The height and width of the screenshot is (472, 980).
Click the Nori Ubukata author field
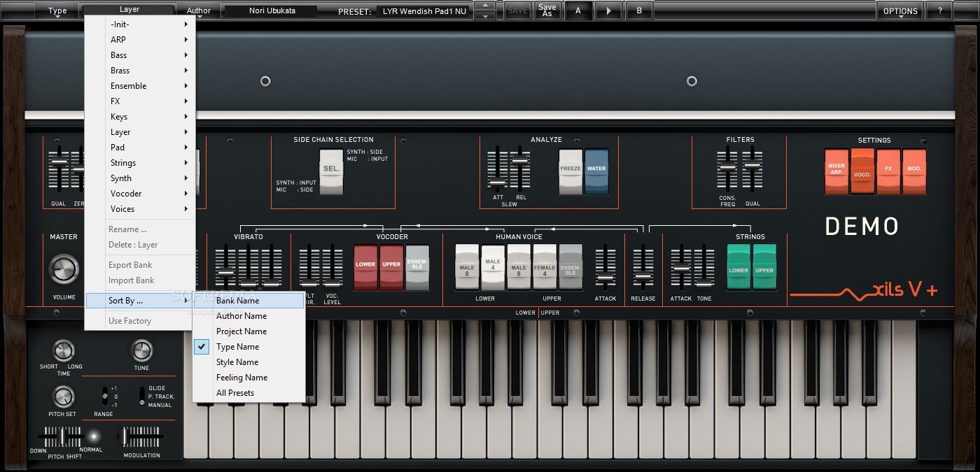[x=272, y=11]
